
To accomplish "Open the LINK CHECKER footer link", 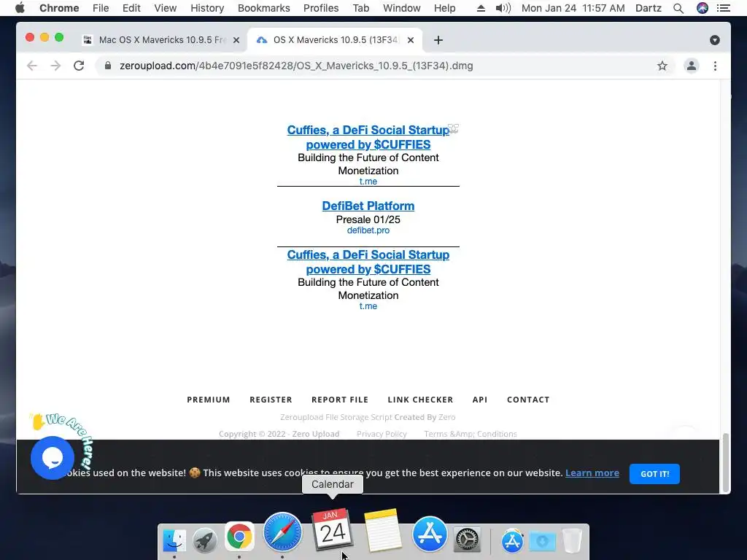I will pos(420,400).
